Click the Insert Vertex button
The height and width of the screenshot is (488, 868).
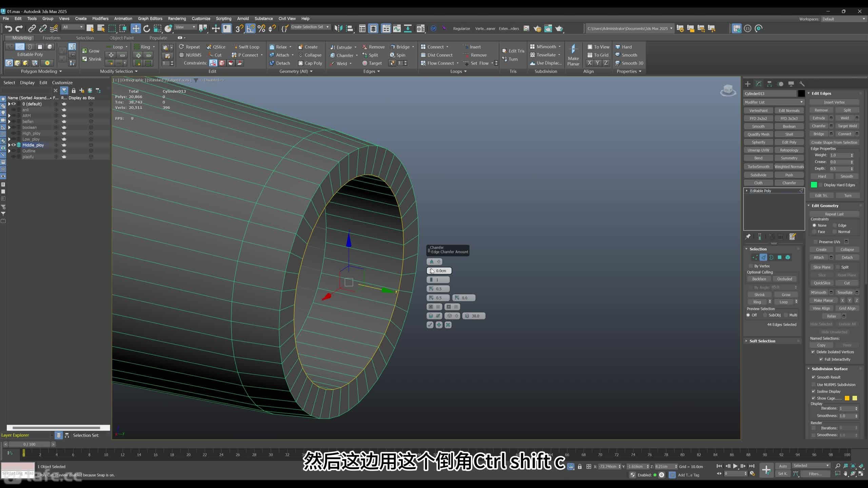(x=834, y=102)
